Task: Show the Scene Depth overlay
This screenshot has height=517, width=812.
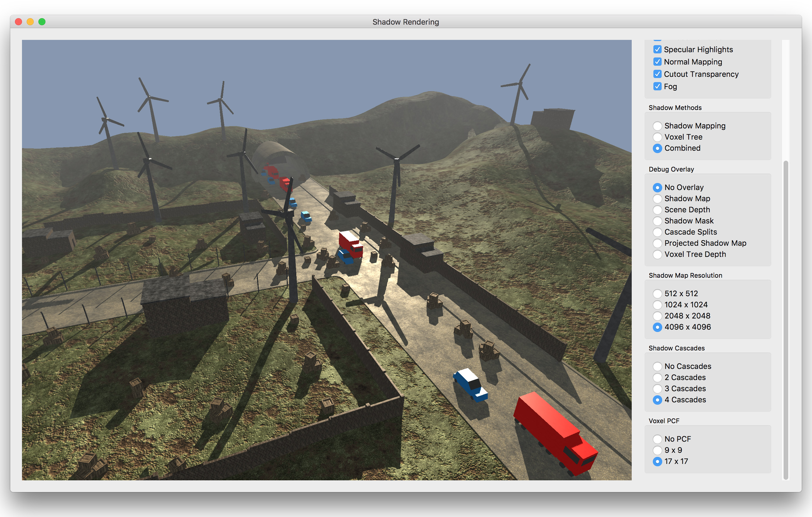Action: [657, 210]
